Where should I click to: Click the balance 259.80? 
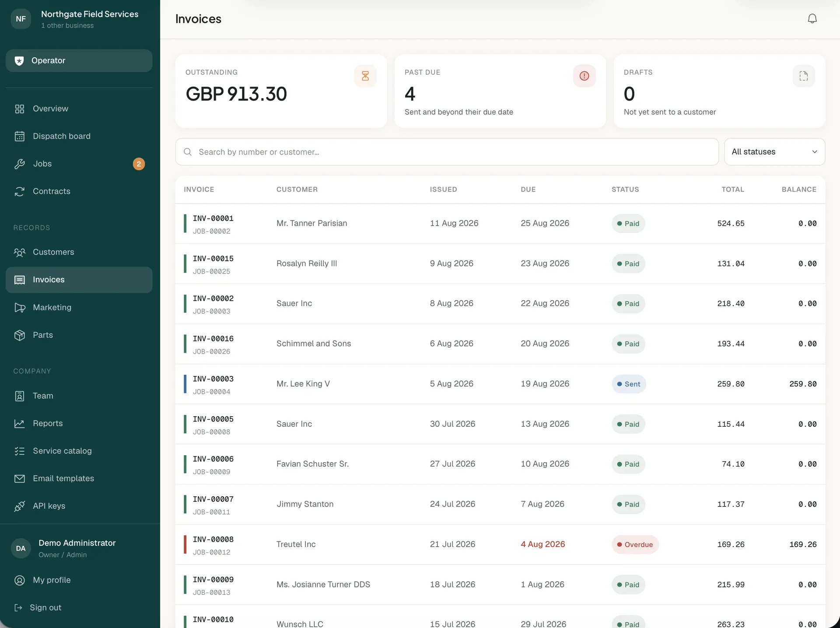coord(803,384)
